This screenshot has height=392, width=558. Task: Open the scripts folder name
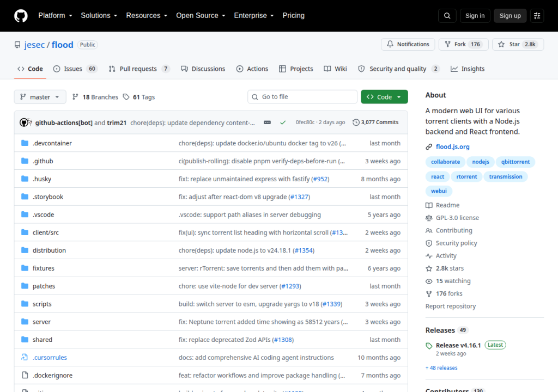tap(42, 304)
